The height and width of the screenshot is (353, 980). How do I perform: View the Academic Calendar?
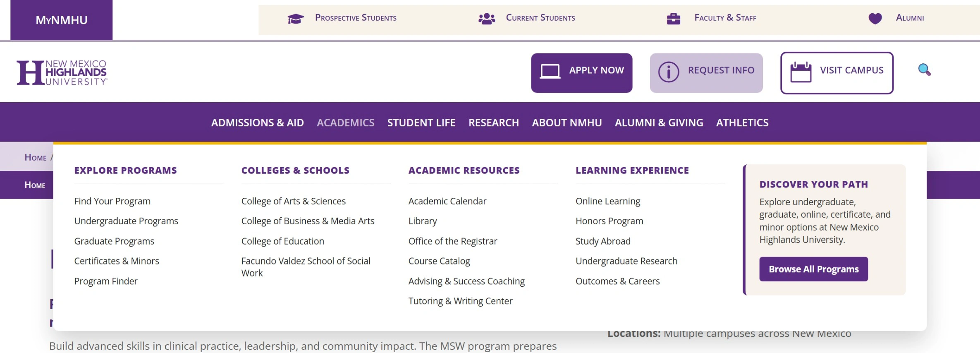click(x=447, y=201)
